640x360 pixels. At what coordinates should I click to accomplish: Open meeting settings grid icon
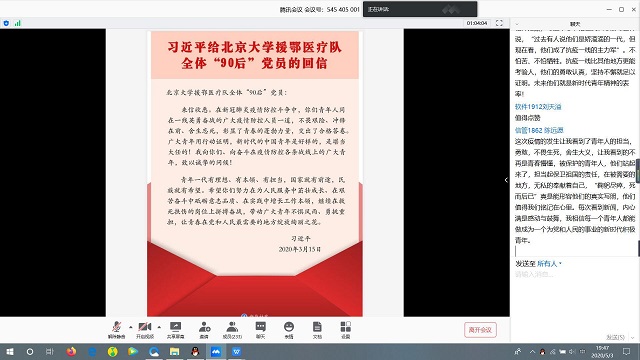[346, 330]
